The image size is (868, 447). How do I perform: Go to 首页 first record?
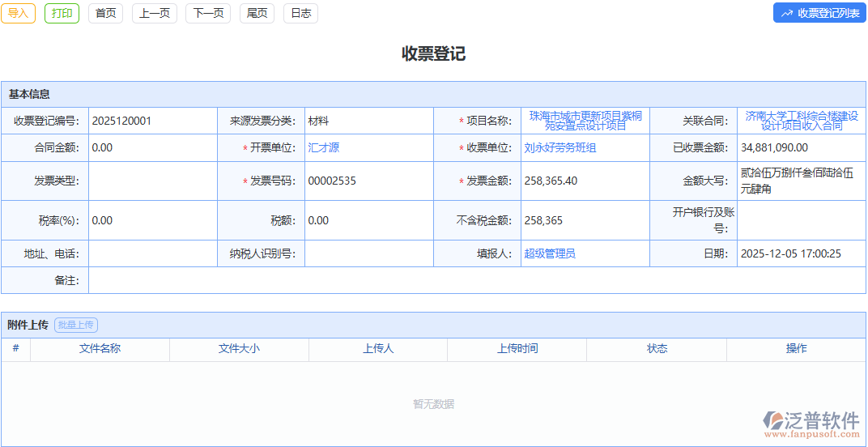105,13
